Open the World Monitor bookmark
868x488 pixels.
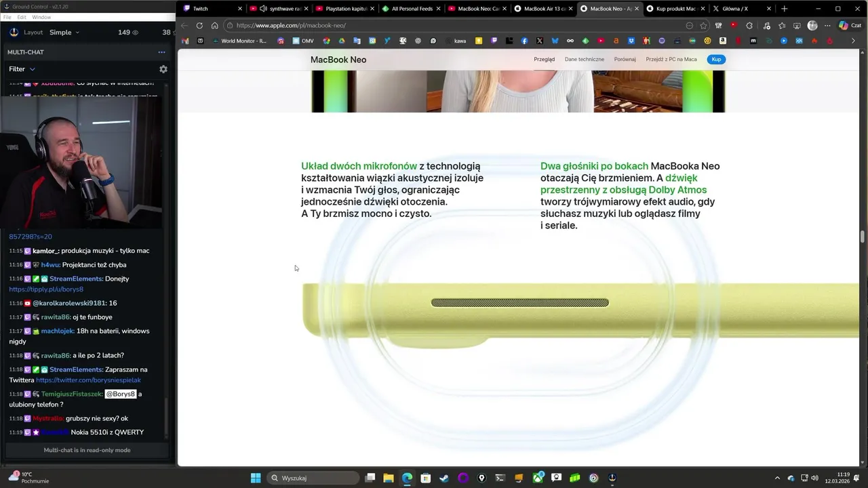click(x=239, y=41)
